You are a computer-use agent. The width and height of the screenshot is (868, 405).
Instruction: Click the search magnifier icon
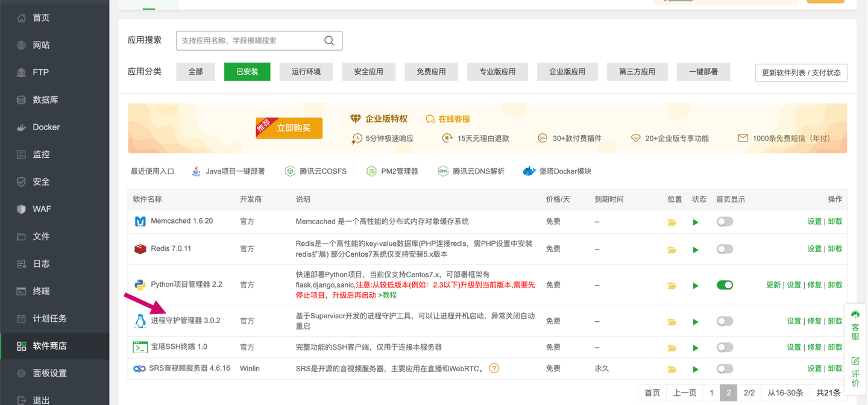[x=329, y=40]
